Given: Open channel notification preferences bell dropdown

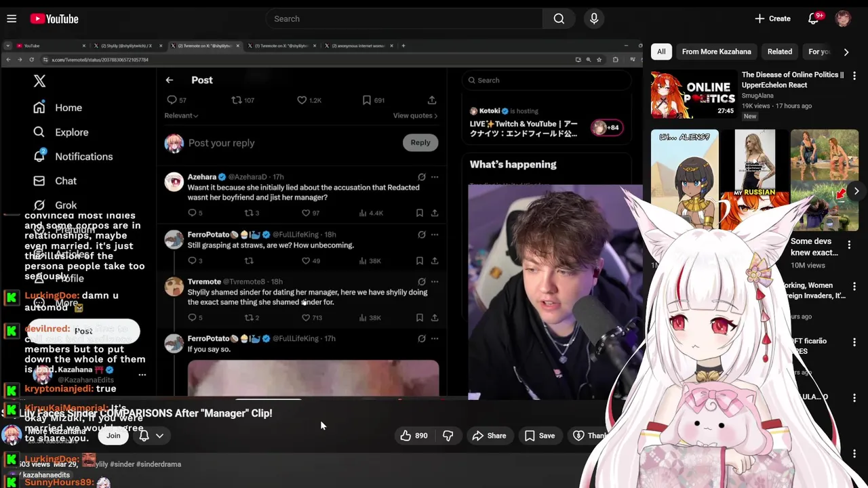Looking at the screenshot, I should 151,436.
